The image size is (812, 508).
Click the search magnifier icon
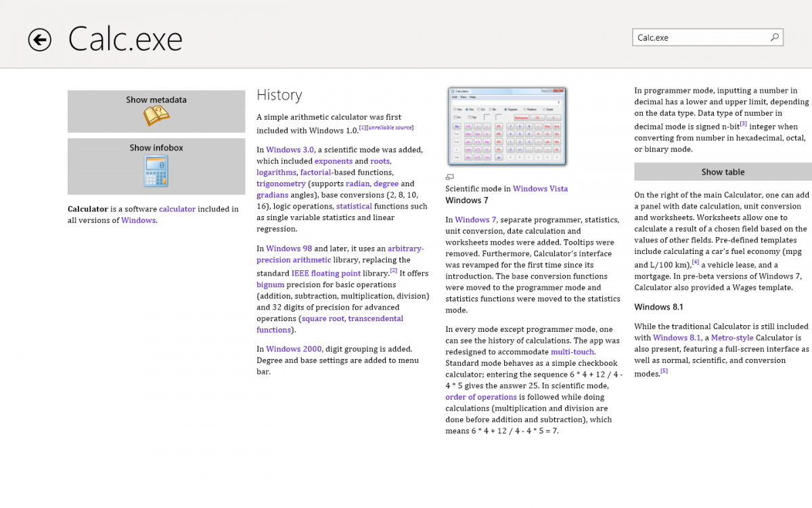point(775,37)
